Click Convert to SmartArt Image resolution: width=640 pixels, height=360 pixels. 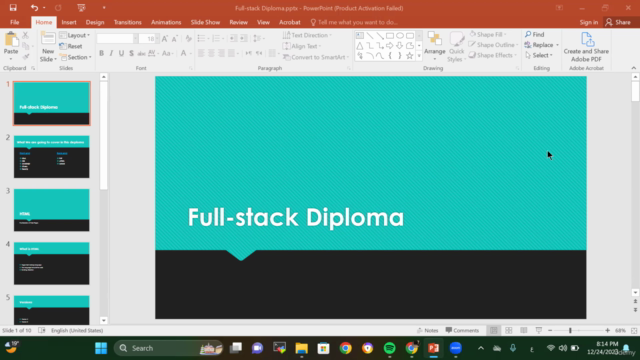[x=316, y=57]
